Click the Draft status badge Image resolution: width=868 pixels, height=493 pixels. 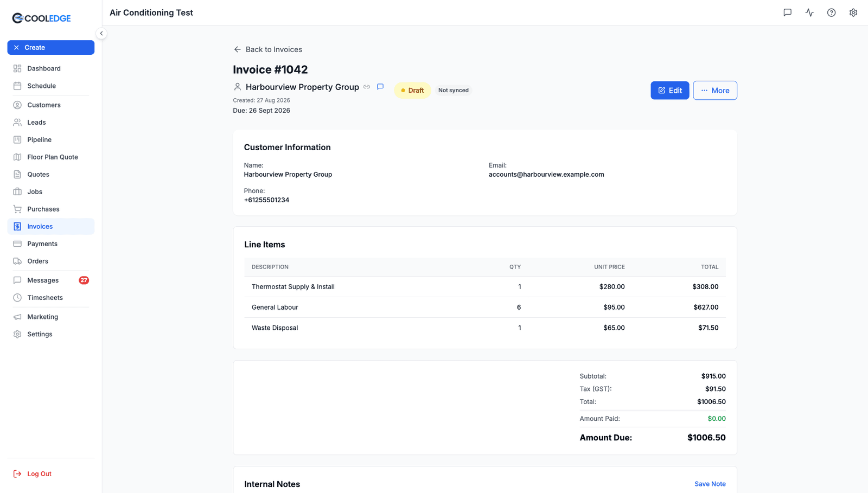tap(412, 91)
